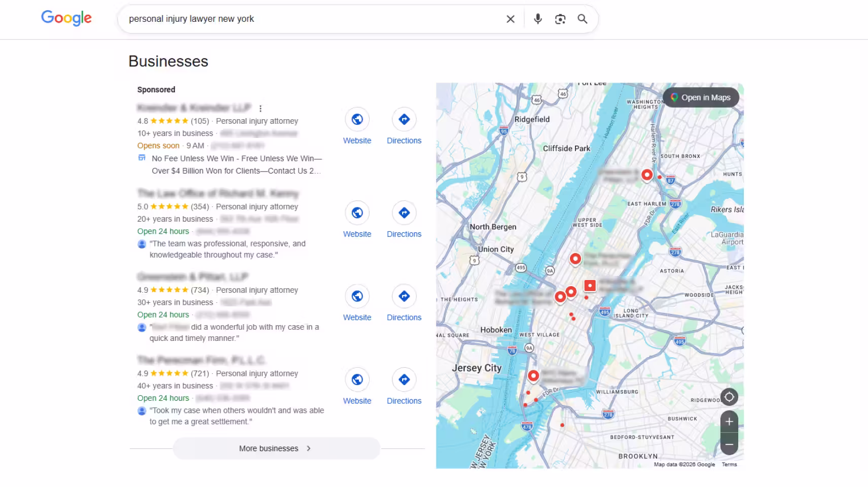Image resolution: width=868 pixels, height=487 pixels.
Task: Select the large red pin east of Jersey City
Action: (x=533, y=376)
